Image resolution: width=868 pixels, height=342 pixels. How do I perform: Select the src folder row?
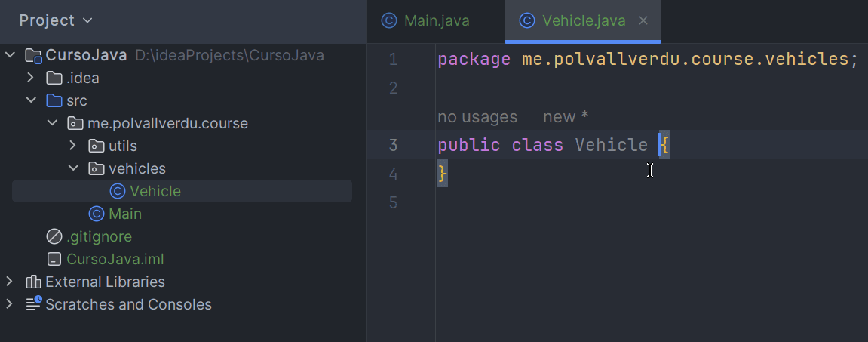pyautogui.click(x=182, y=101)
